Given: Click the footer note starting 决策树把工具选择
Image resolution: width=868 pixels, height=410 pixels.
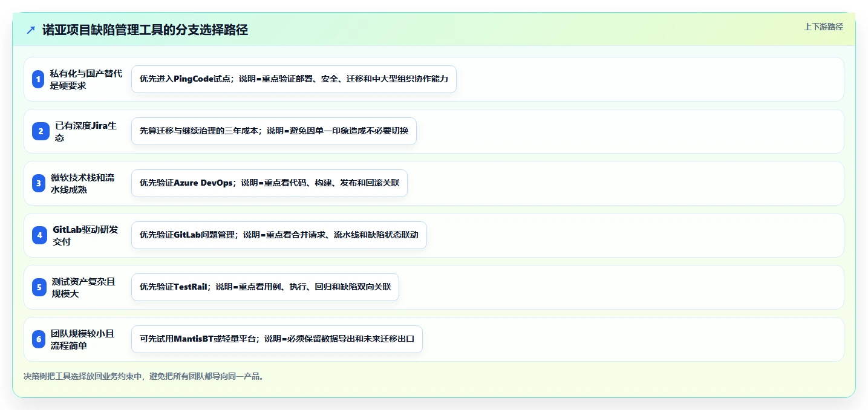Looking at the screenshot, I should point(144,376).
